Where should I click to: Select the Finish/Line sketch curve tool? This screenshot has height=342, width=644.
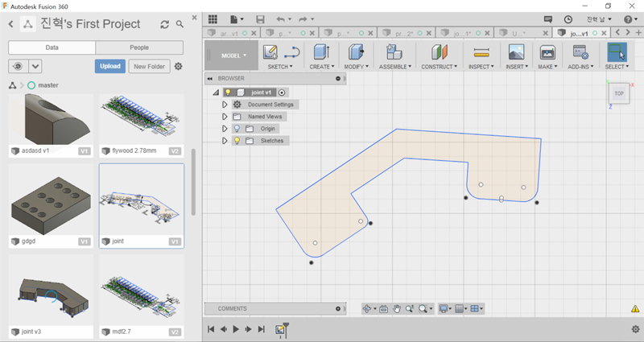(x=292, y=52)
